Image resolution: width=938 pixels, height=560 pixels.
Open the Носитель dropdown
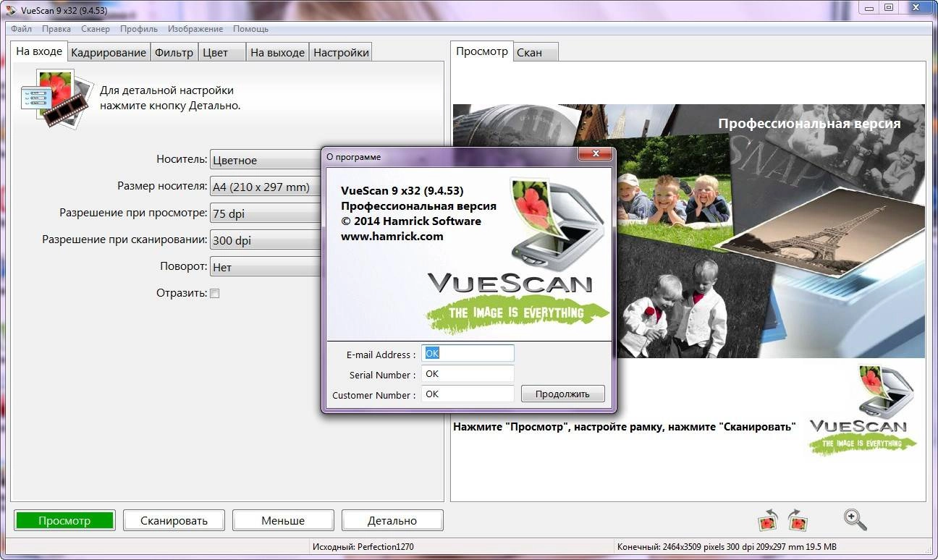tap(266, 160)
